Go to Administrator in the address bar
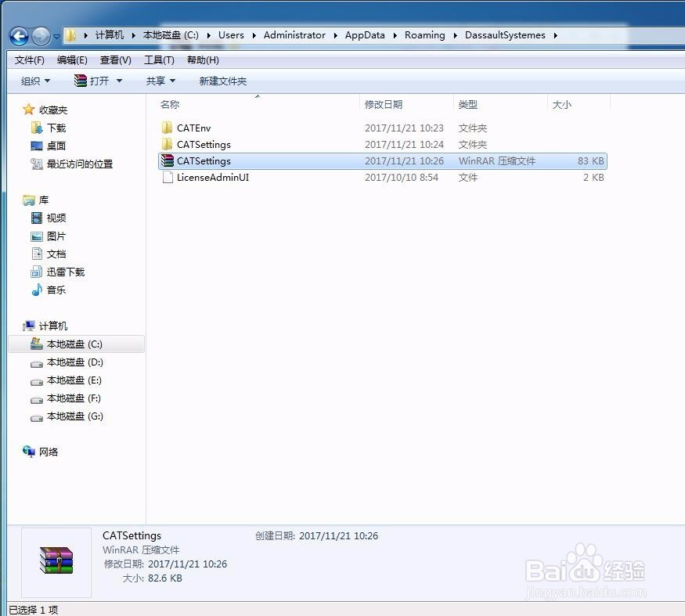 click(x=294, y=35)
